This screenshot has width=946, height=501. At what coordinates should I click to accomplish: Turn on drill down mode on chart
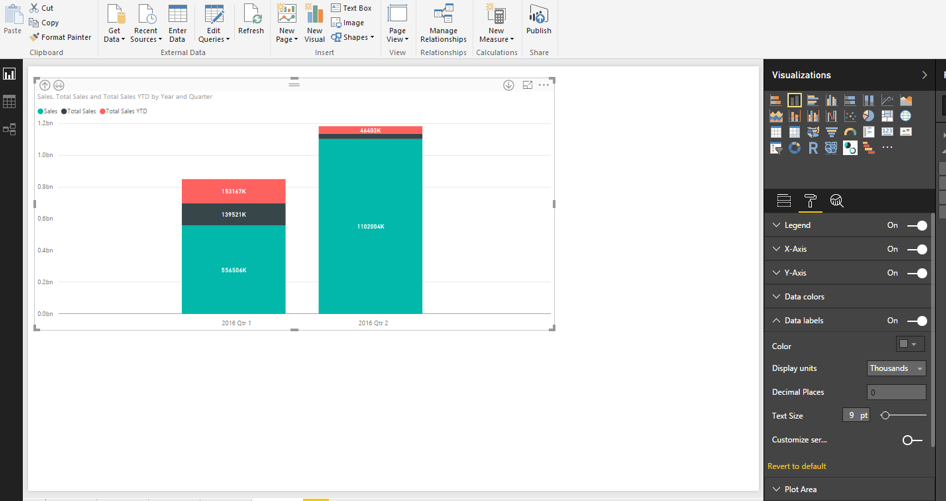point(509,85)
